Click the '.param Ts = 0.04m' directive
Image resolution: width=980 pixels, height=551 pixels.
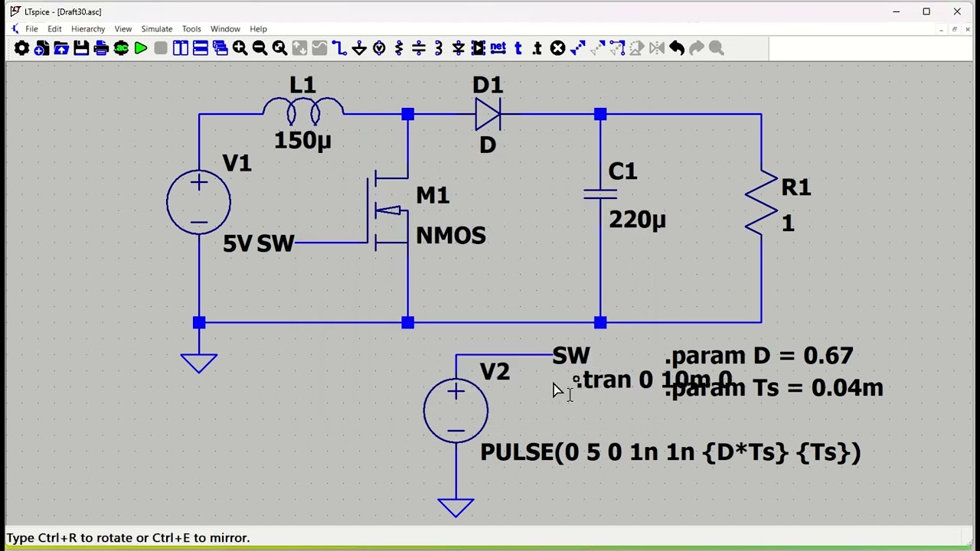pyautogui.click(x=774, y=388)
